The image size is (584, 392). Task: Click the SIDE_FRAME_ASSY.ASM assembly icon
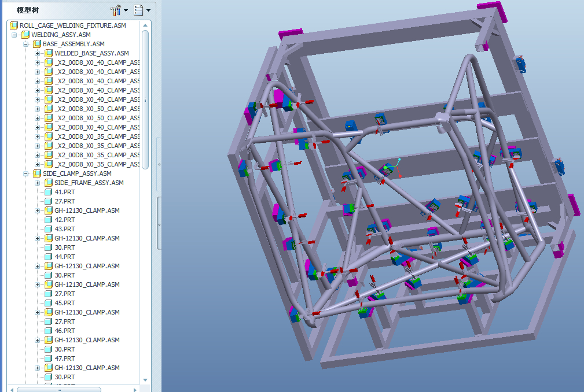click(x=49, y=183)
